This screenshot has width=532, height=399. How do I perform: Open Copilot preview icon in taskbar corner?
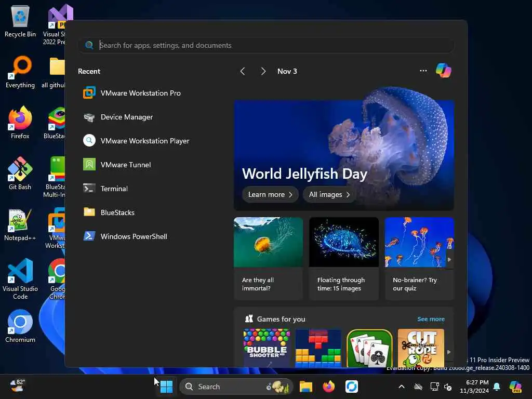coord(515,387)
